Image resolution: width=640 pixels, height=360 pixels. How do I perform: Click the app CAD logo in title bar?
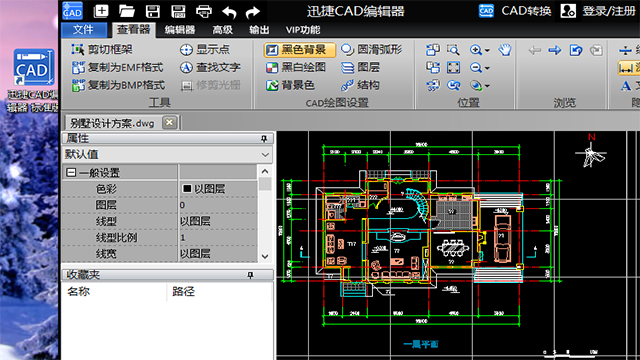[72, 11]
